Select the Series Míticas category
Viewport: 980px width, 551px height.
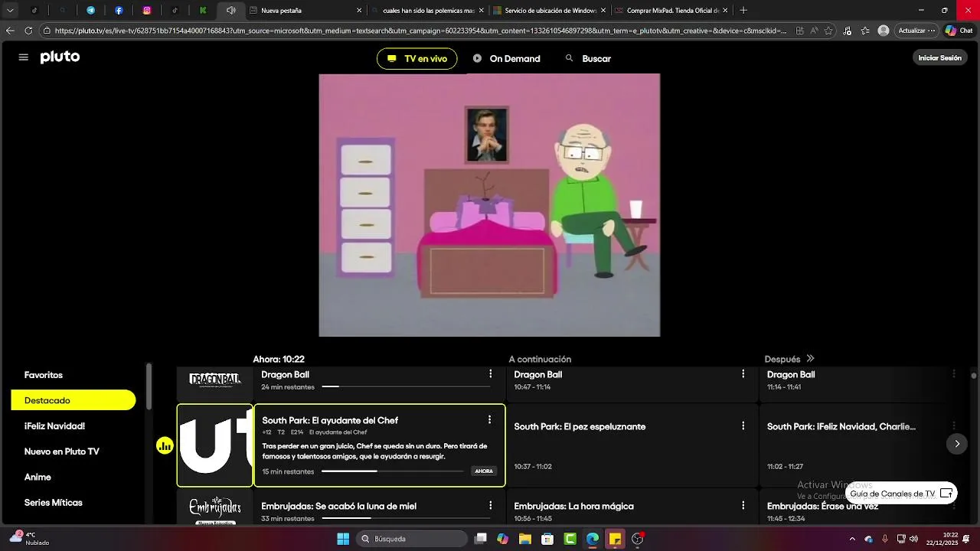(x=53, y=503)
